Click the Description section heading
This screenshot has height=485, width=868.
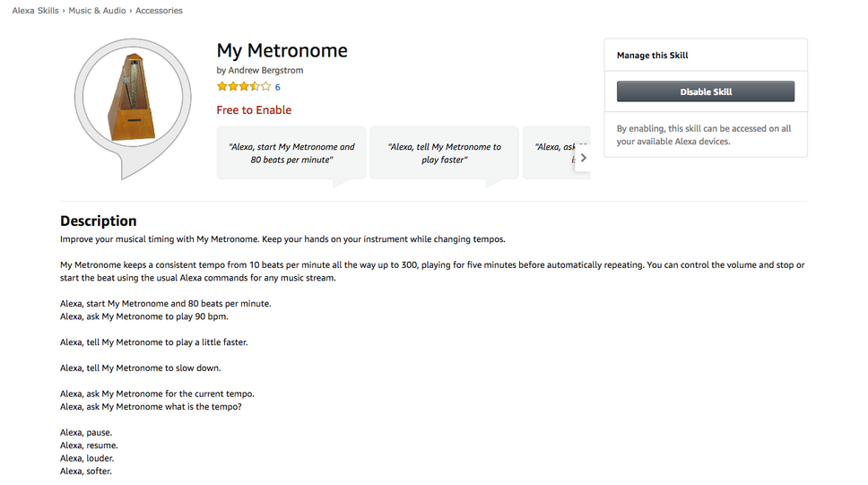click(x=99, y=221)
